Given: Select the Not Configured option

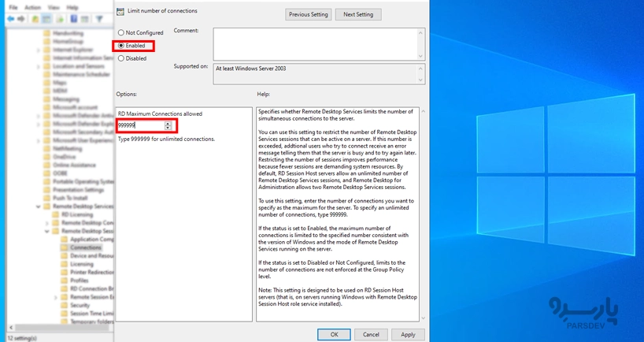Looking at the screenshot, I should pos(121,33).
